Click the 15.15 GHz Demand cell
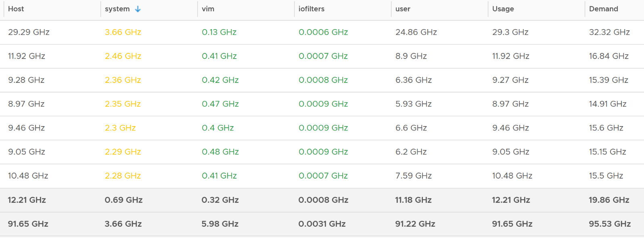Viewport: 644px width, 238px height. [x=607, y=152]
